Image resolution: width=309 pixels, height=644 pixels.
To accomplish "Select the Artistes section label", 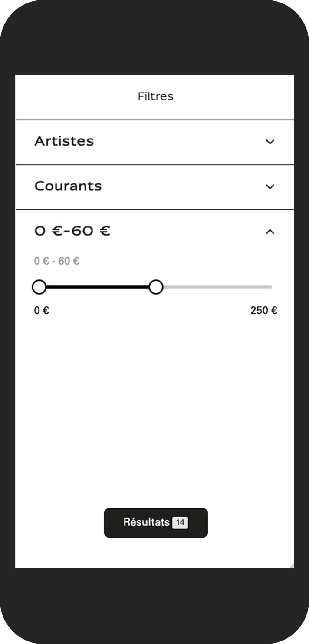I will pos(64,141).
